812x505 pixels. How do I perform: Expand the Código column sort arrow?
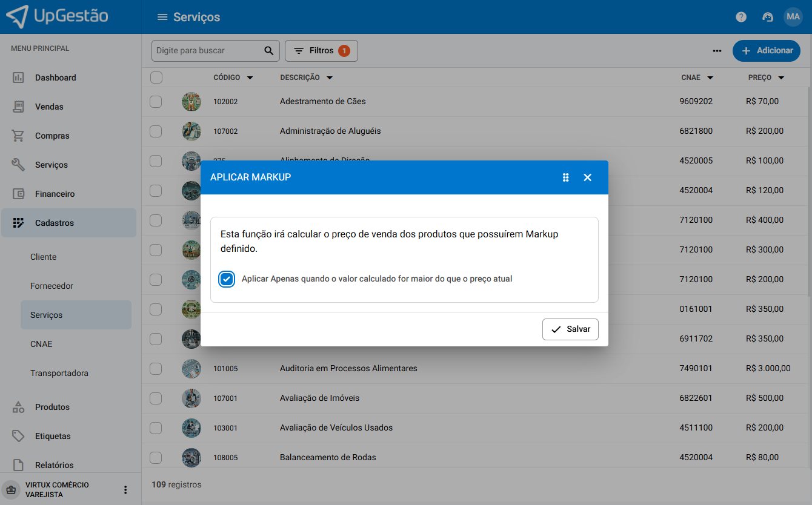point(250,78)
